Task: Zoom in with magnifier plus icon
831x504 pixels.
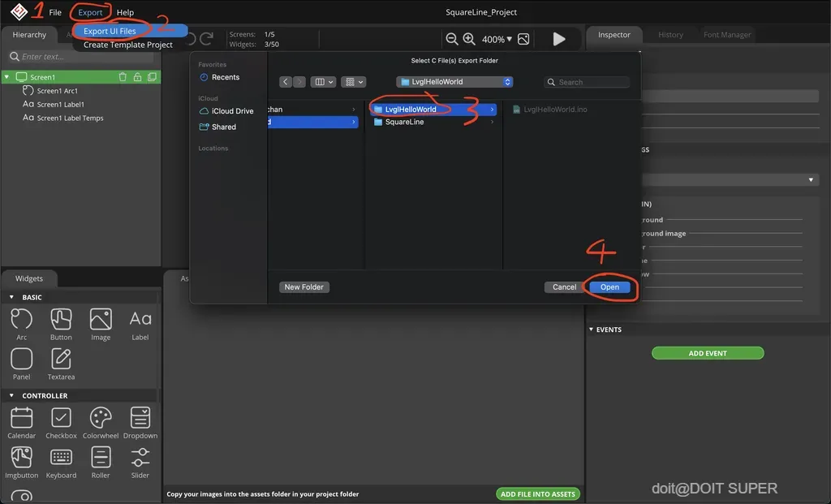Action: point(469,39)
